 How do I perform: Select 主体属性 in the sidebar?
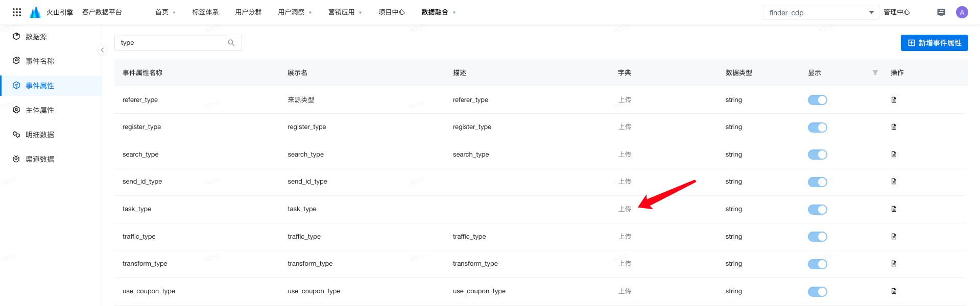pyautogui.click(x=40, y=110)
